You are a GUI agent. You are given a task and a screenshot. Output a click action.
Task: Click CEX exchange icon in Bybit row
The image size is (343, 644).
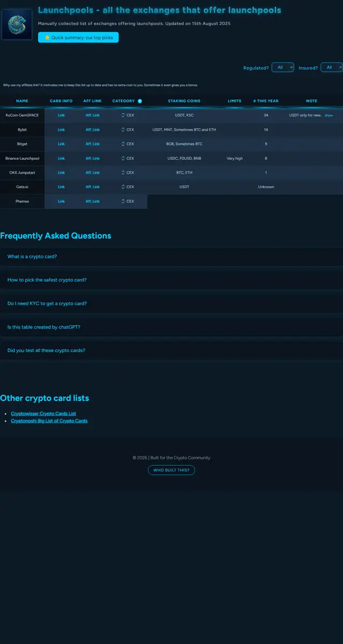(x=123, y=130)
